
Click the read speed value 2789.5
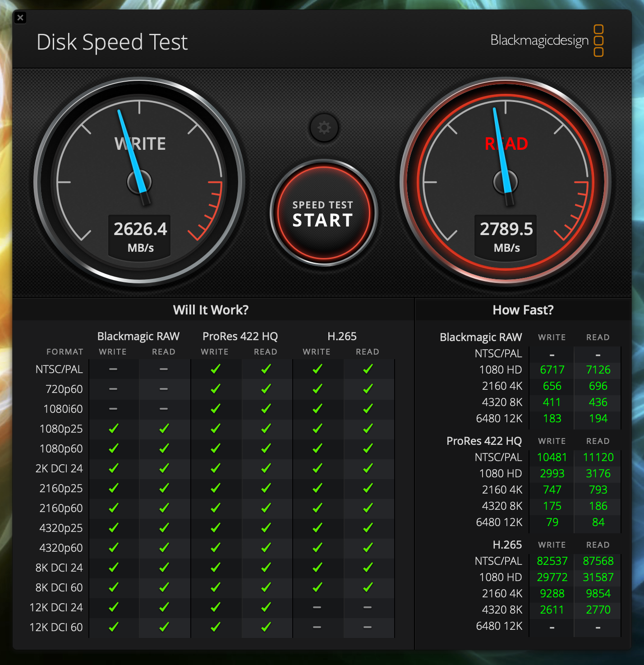point(506,229)
